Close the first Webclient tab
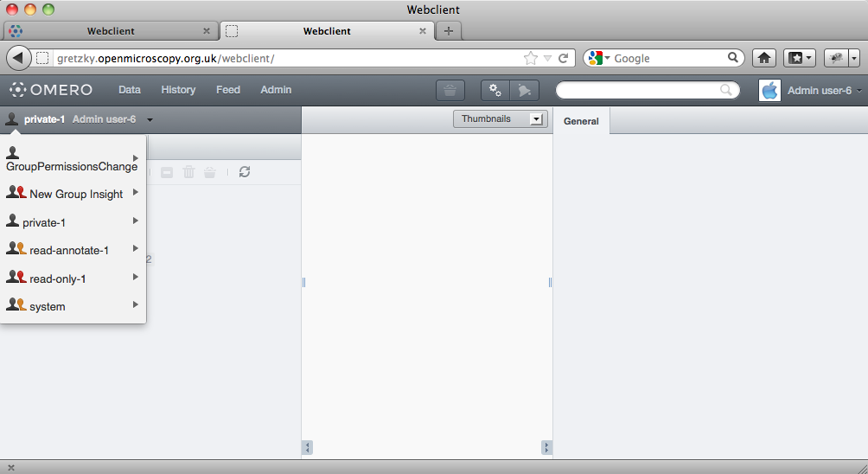The image size is (868, 474). pos(207,31)
